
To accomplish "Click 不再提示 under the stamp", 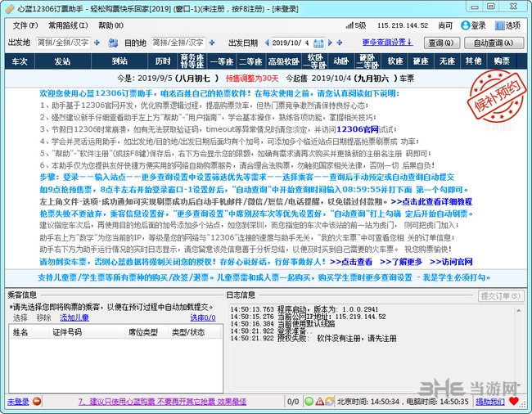I will point(498,128).
